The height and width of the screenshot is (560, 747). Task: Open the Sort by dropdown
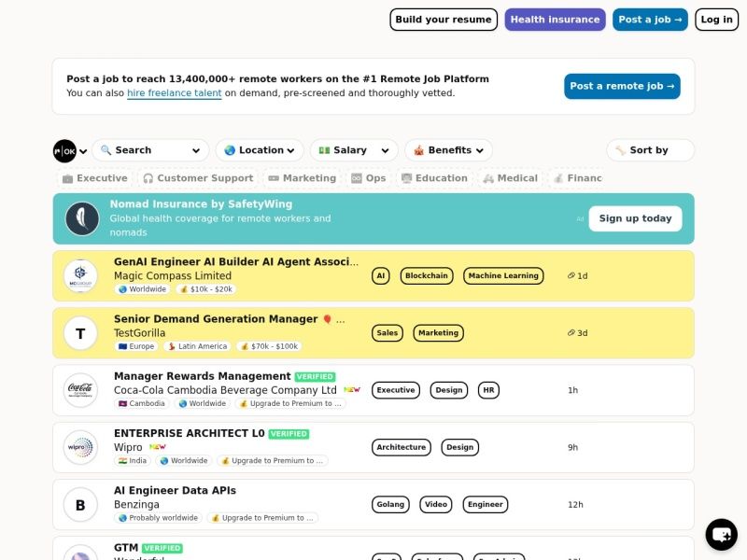pos(650,150)
